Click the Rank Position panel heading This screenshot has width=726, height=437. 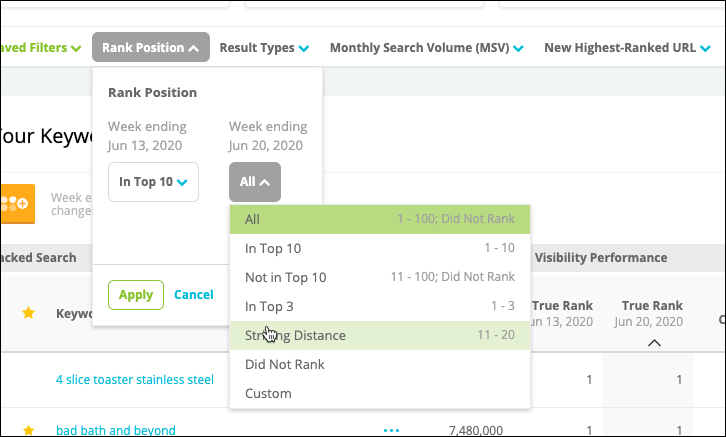click(152, 93)
